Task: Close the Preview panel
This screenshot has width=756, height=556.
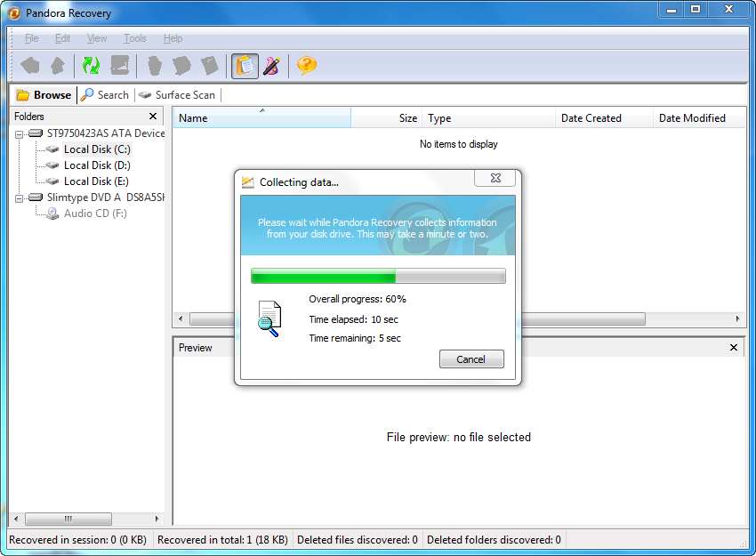Action: coord(734,347)
